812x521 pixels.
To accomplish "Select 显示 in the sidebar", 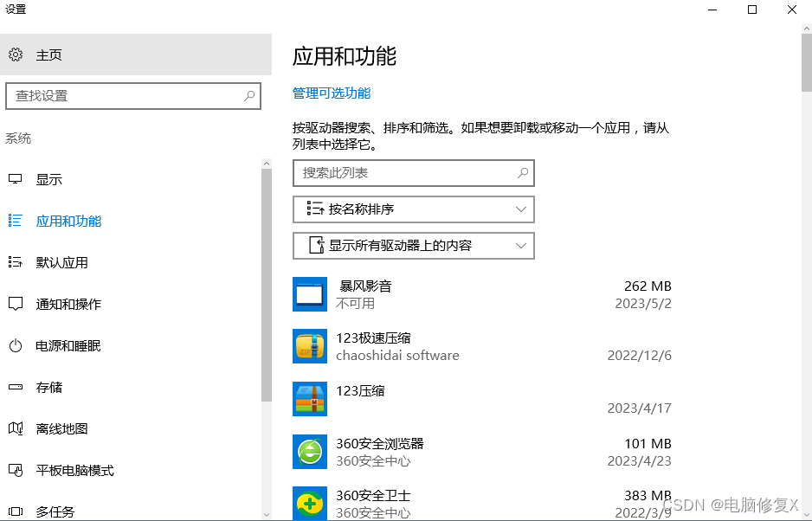I will (x=131, y=179).
